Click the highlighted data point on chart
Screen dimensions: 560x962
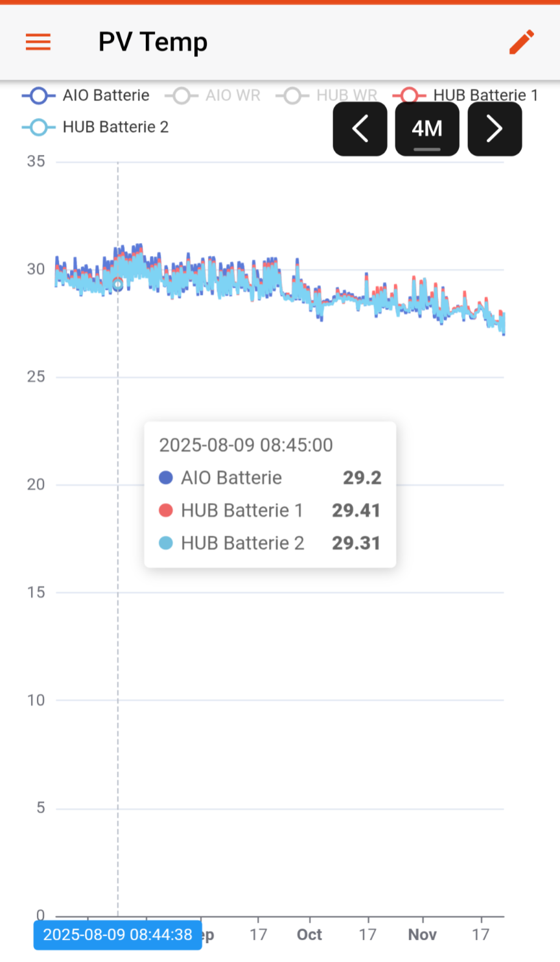pos(118,284)
